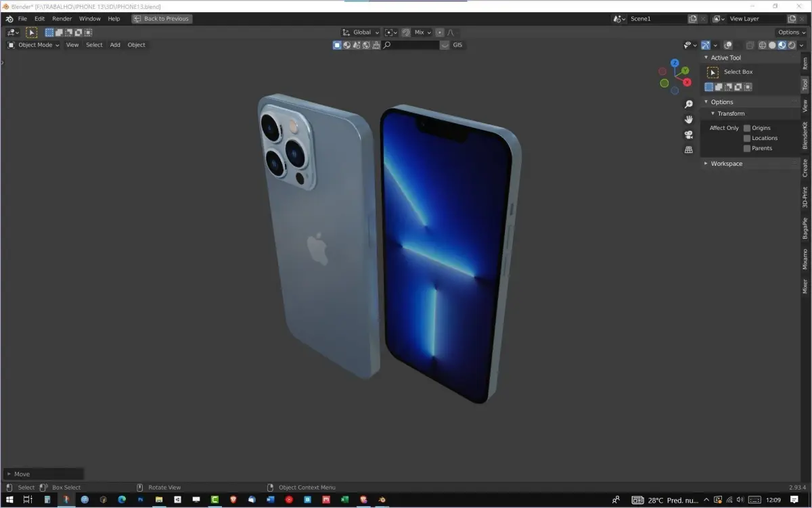Screen dimensions: 812x508
Task: Open the Global transform orientation dropdown
Action: click(361, 32)
